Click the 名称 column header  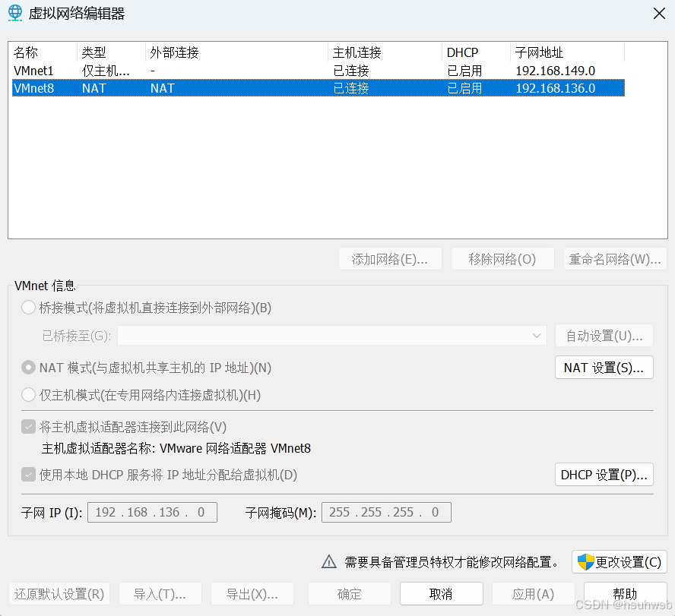point(44,52)
